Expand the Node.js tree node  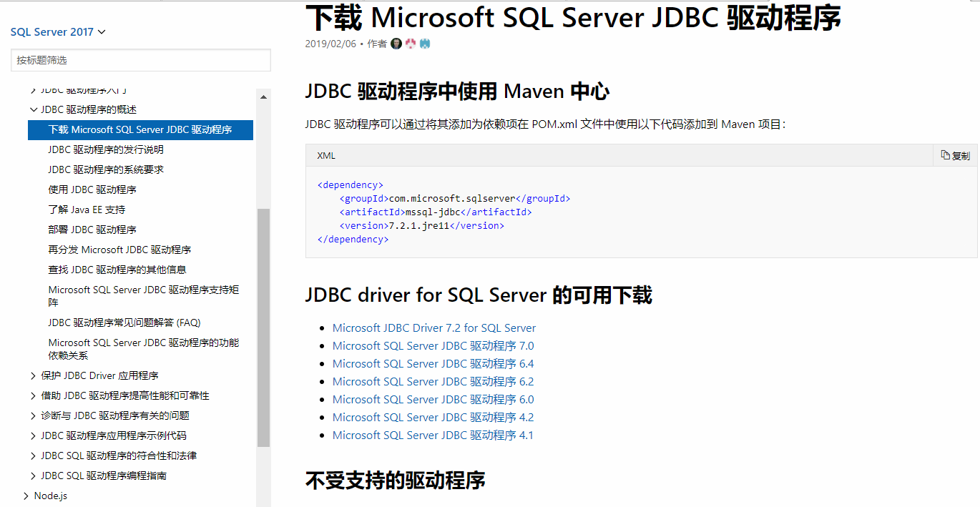26,496
